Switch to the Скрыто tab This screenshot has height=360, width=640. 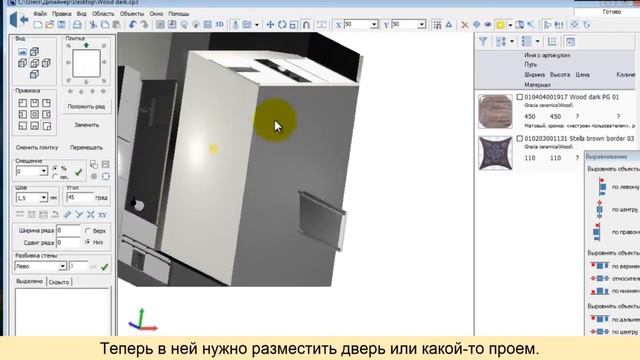click(x=59, y=282)
